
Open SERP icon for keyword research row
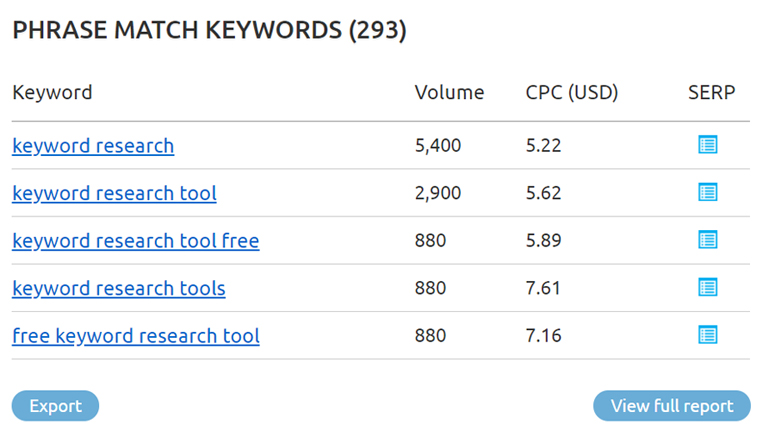coord(708,145)
